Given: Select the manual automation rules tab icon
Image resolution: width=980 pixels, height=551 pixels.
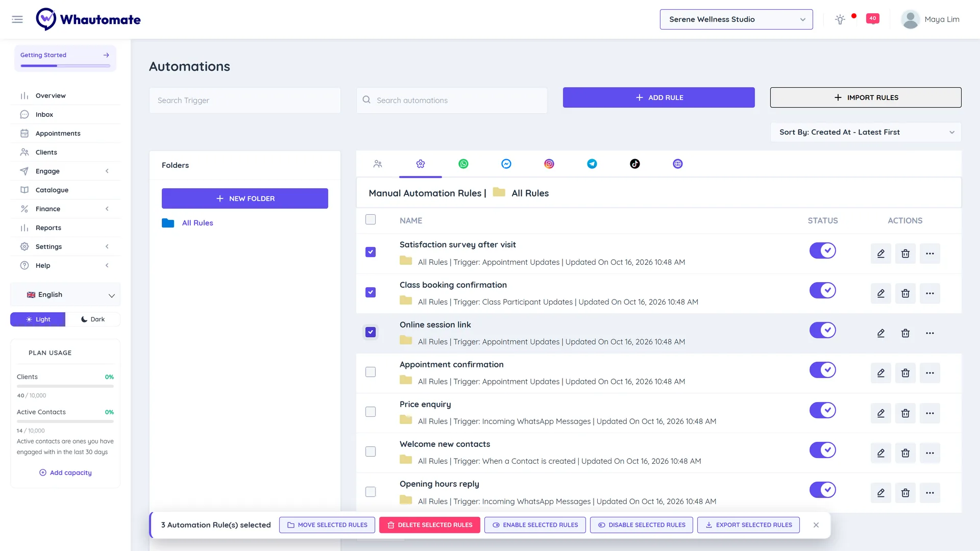Looking at the screenshot, I should click(x=421, y=164).
